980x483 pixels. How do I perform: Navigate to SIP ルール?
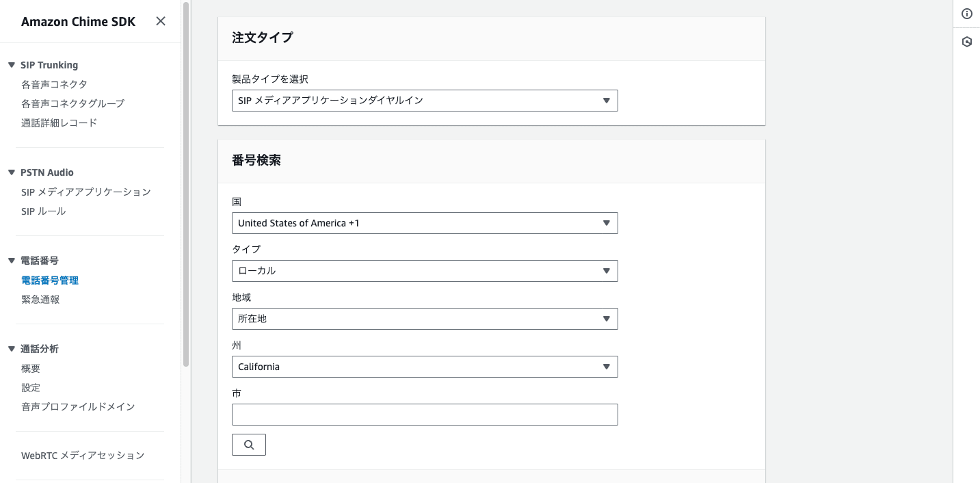[x=44, y=211]
